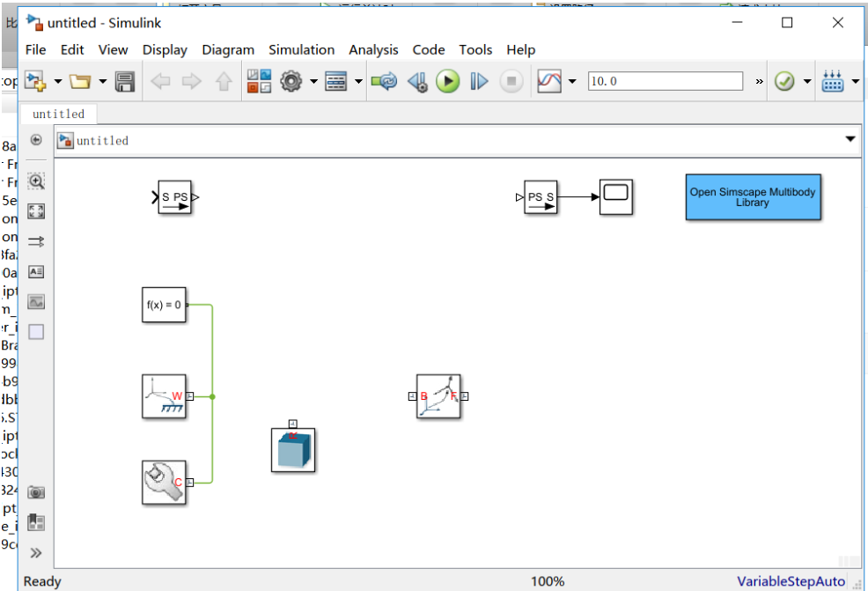Screen dimensions: 868x591
Task: Click the Step Back toolbar icon
Action: (x=417, y=81)
